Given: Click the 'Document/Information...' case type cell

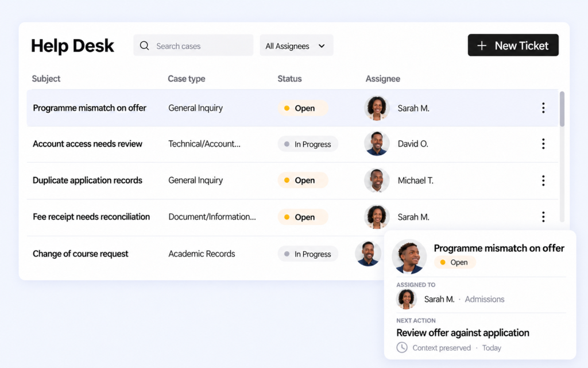Looking at the screenshot, I should pyautogui.click(x=212, y=217).
